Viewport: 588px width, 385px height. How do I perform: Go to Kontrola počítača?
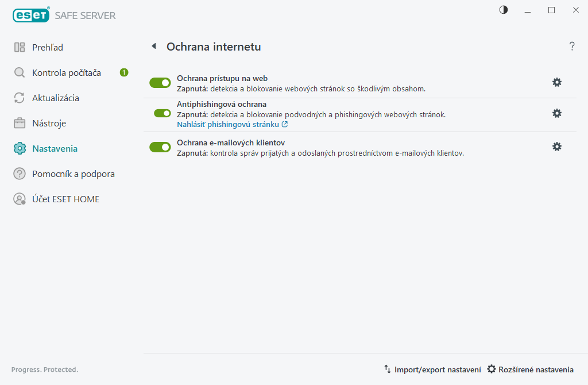[66, 72]
